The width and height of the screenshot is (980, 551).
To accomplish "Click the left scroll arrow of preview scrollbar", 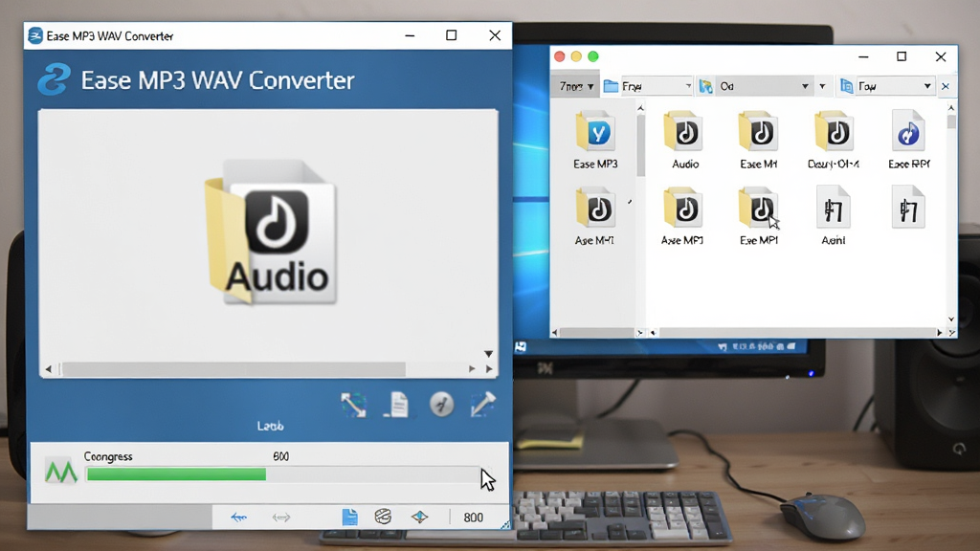I will pyautogui.click(x=48, y=369).
